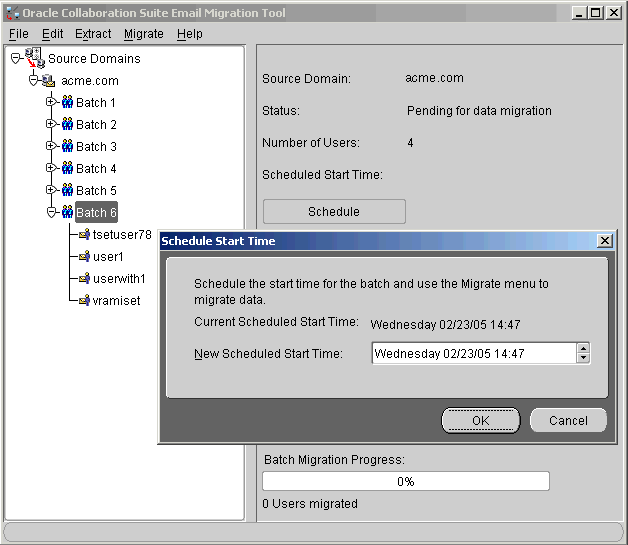Click the Batch 6 group icon

click(67, 212)
